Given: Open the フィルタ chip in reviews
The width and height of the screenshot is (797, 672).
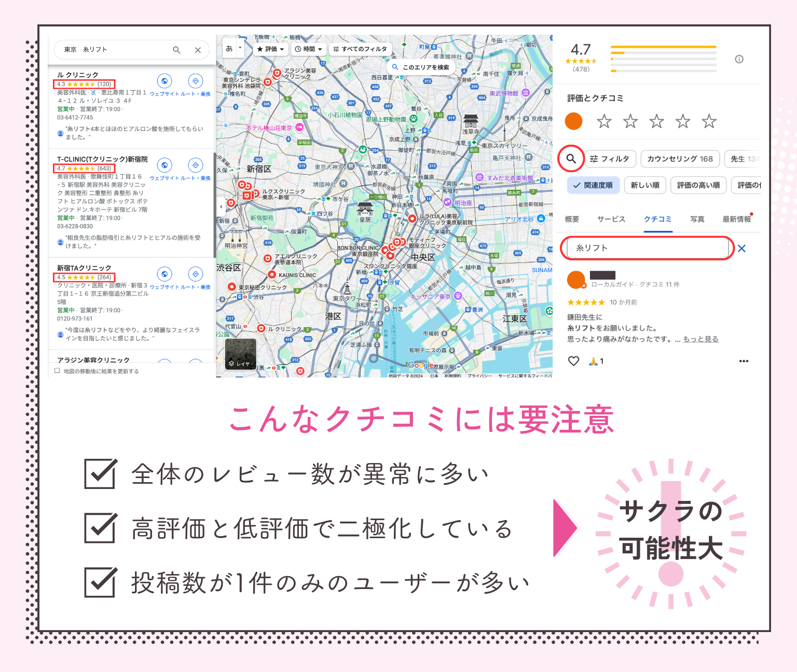Looking at the screenshot, I should 610,159.
